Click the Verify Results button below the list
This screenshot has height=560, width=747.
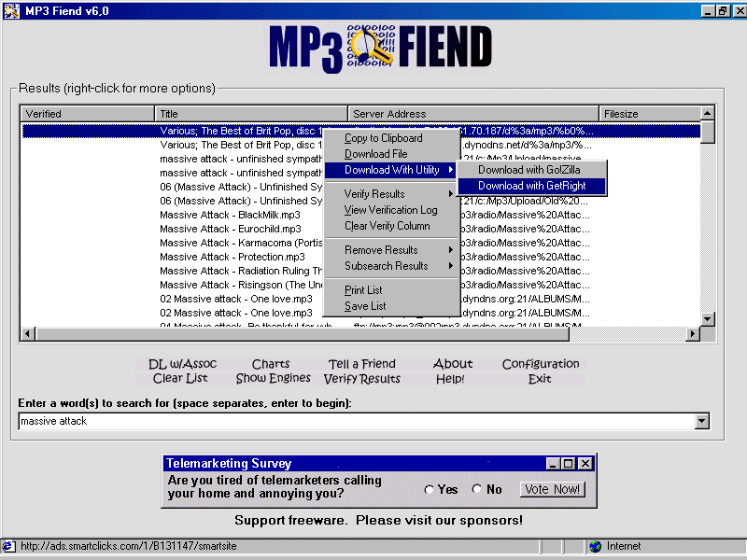point(362,379)
